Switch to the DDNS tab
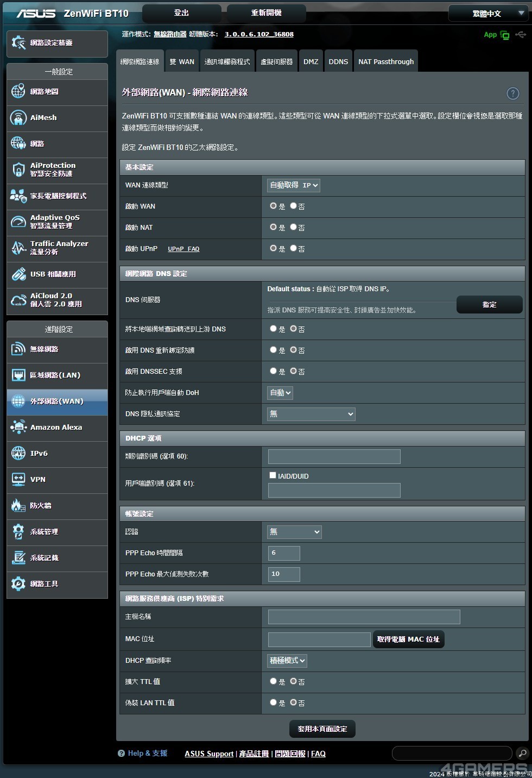This screenshot has height=778, width=532. click(338, 61)
